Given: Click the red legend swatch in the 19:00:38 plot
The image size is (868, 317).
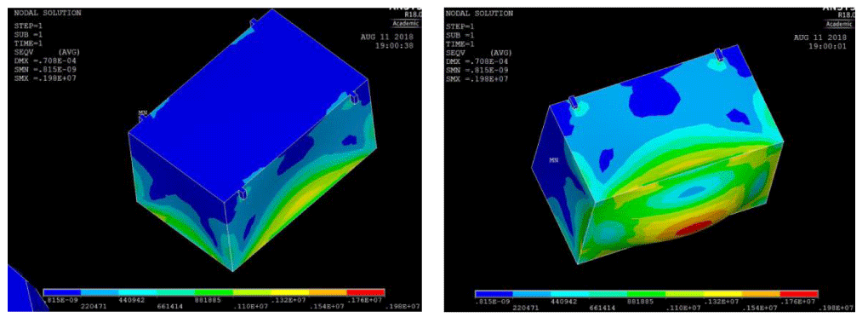Looking at the screenshot, I should pos(365,292).
